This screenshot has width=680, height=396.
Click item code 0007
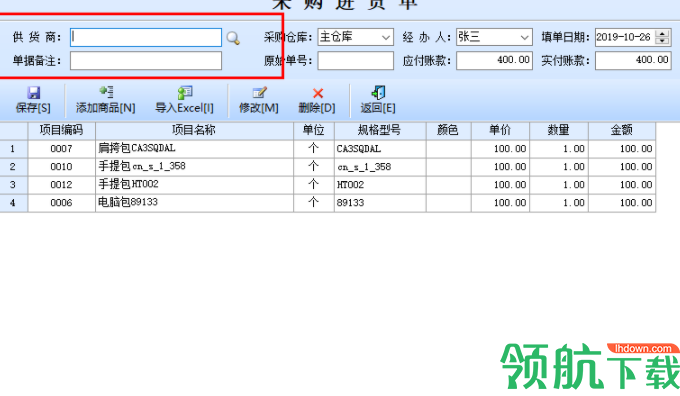[62, 149]
